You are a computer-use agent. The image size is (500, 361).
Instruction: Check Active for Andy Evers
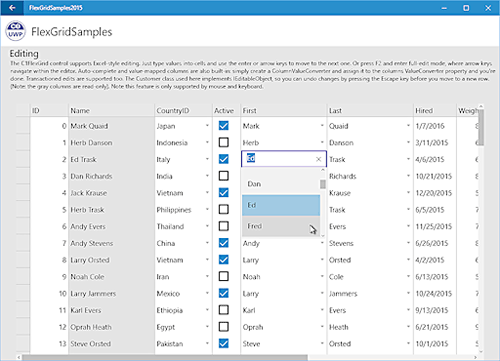pos(223,226)
